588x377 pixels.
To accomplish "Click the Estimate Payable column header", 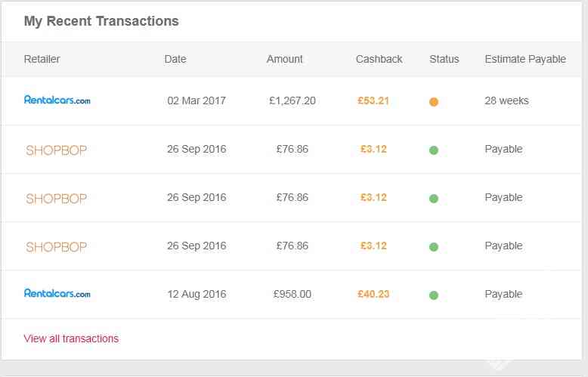I will [525, 59].
